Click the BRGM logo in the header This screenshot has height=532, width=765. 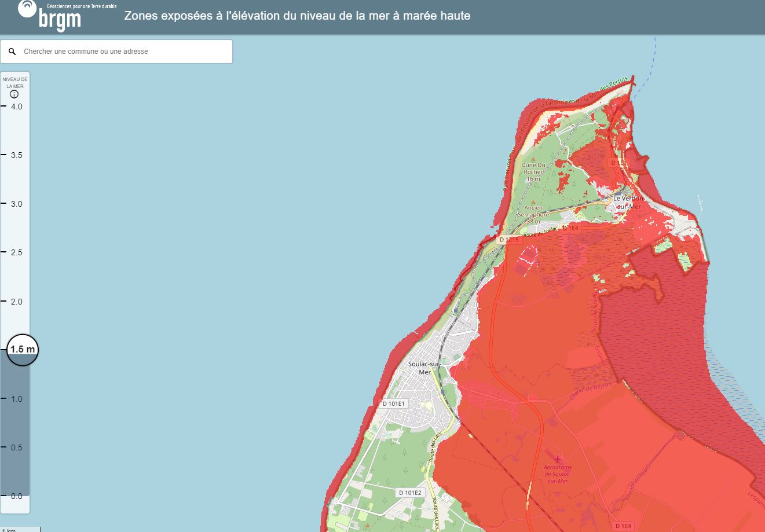[67, 16]
